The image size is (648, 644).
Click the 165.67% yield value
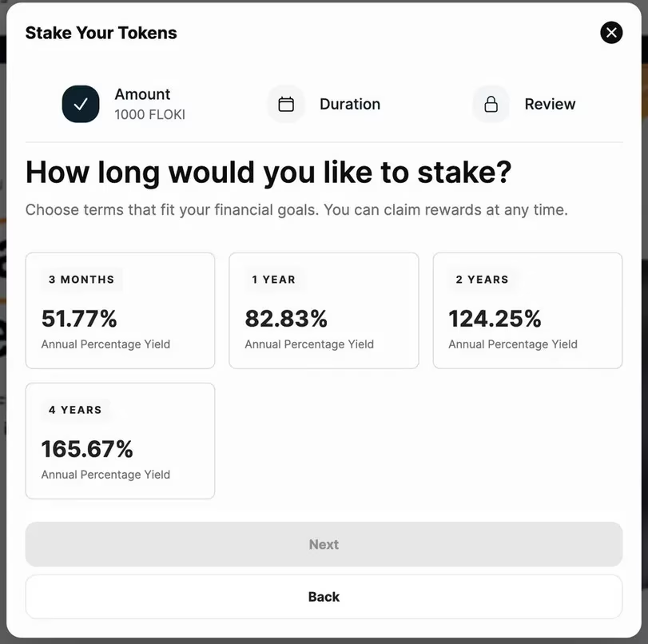coord(87,449)
